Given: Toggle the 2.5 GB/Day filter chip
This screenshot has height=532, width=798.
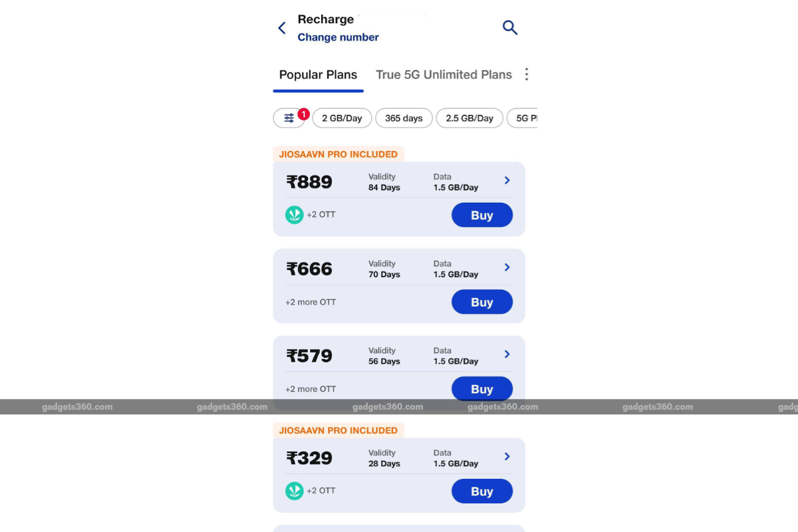Looking at the screenshot, I should 469,118.
